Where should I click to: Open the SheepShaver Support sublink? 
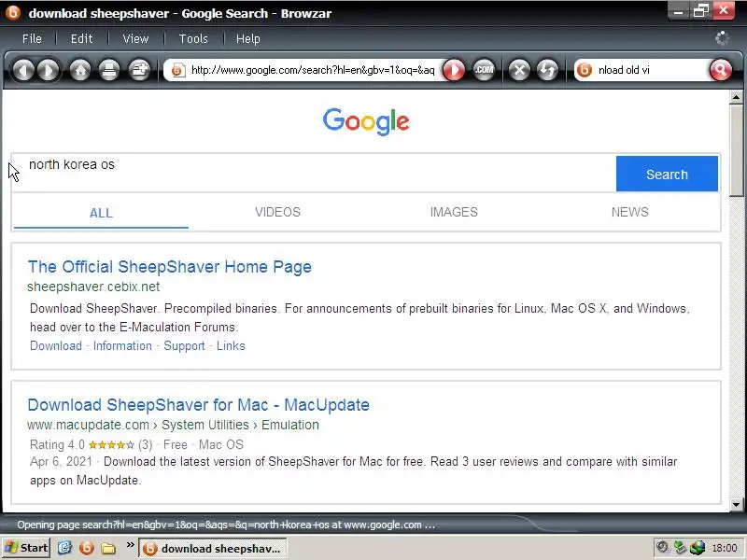point(184,345)
